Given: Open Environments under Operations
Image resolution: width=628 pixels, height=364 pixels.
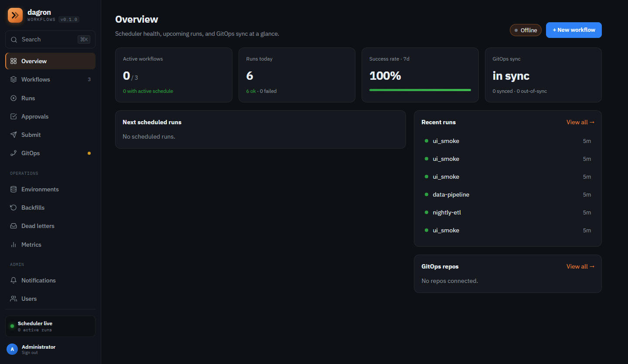Looking at the screenshot, I should 51,189.
